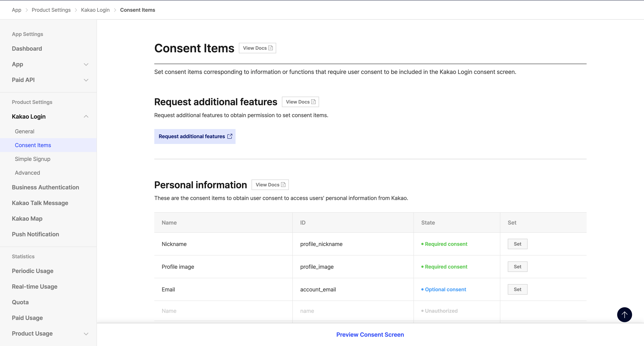644x346 pixels.
Task: Switch to the Simple Signup page
Action: coord(32,159)
